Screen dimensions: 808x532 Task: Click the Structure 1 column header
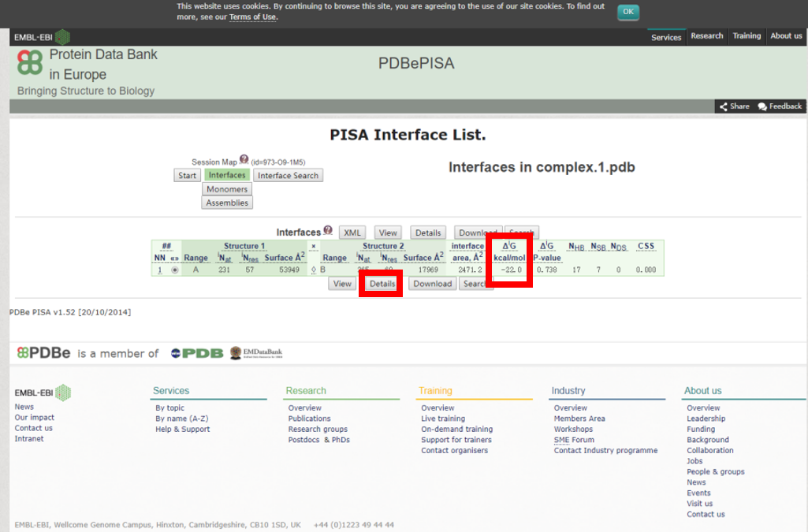244,246
